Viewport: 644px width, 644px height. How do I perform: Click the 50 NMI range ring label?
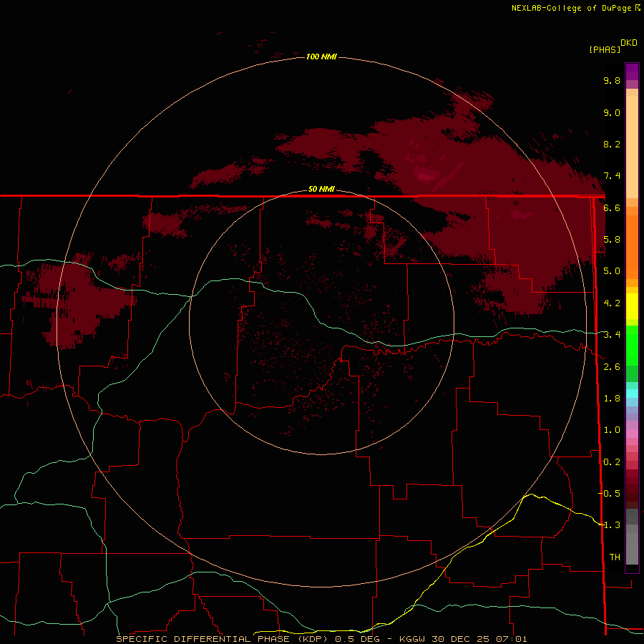[x=321, y=190]
